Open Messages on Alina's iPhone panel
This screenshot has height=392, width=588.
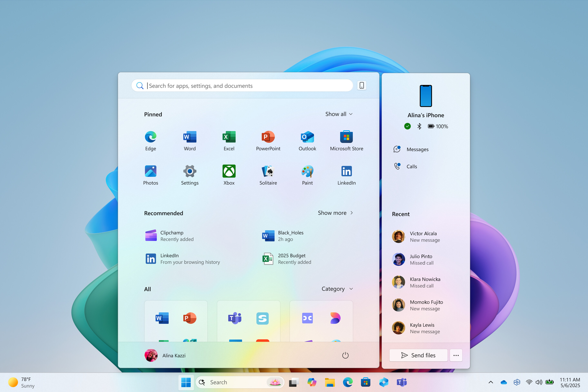[x=417, y=149]
